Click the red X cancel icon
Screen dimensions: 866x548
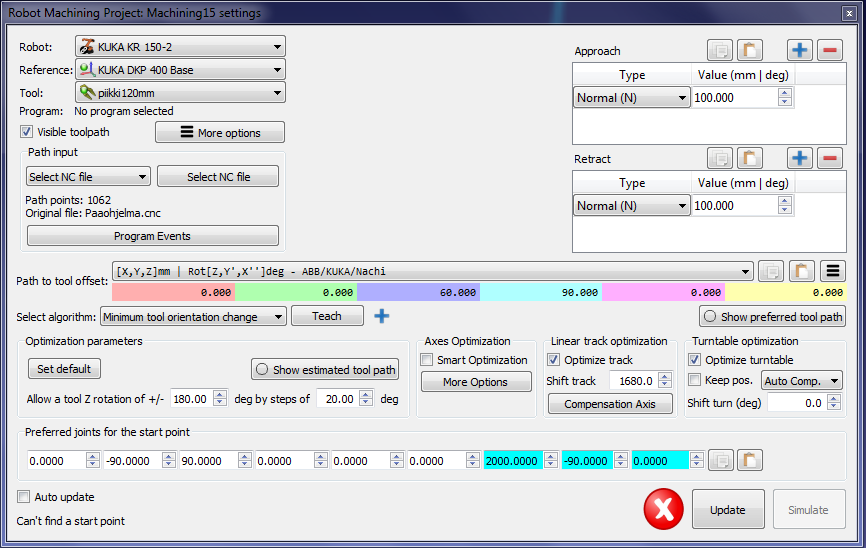click(x=663, y=509)
